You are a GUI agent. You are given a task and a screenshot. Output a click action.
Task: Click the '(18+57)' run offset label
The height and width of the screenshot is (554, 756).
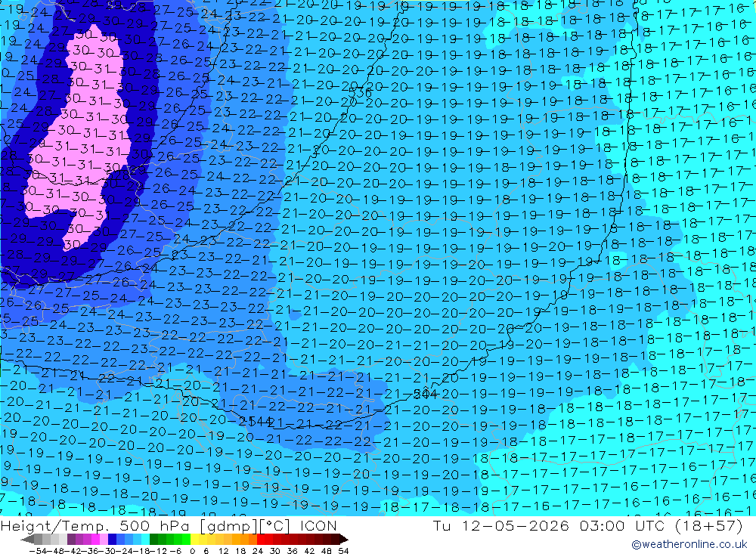pyautogui.click(x=708, y=525)
